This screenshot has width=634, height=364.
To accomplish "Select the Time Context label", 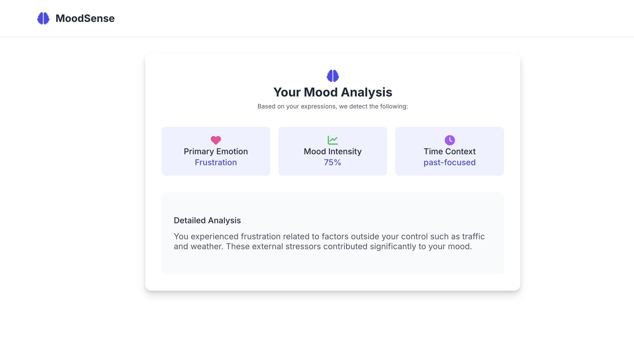I will (x=450, y=151).
